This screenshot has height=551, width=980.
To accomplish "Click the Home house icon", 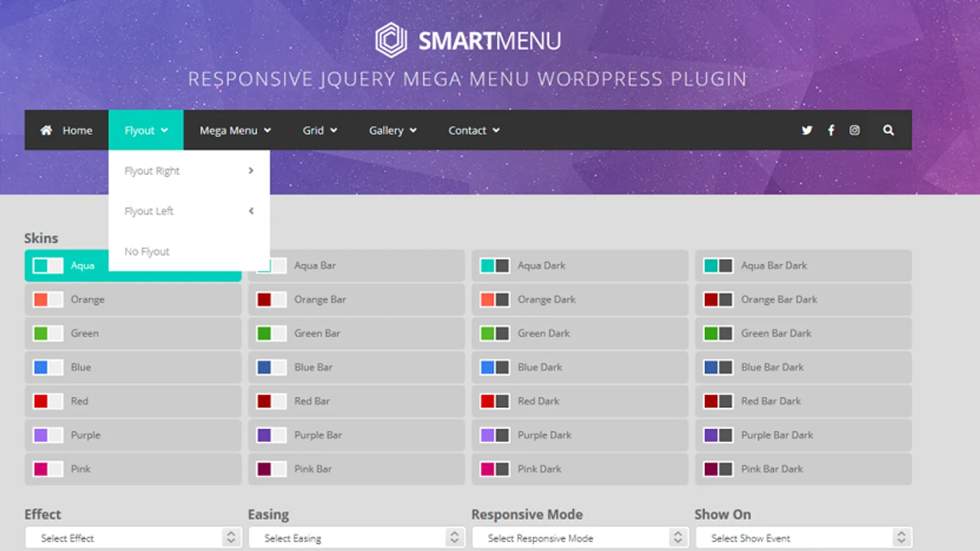I will tap(46, 130).
